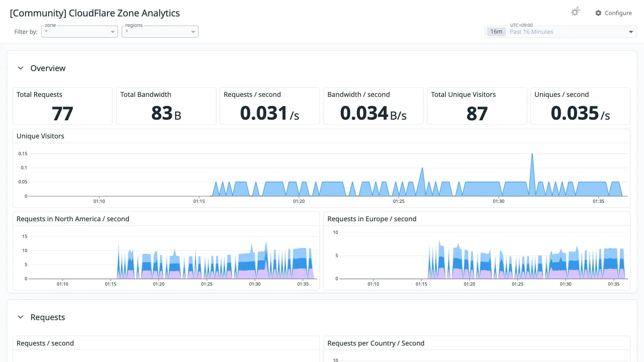Click the Configure gear icon
644x362 pixels.
[x=598, y=13]
